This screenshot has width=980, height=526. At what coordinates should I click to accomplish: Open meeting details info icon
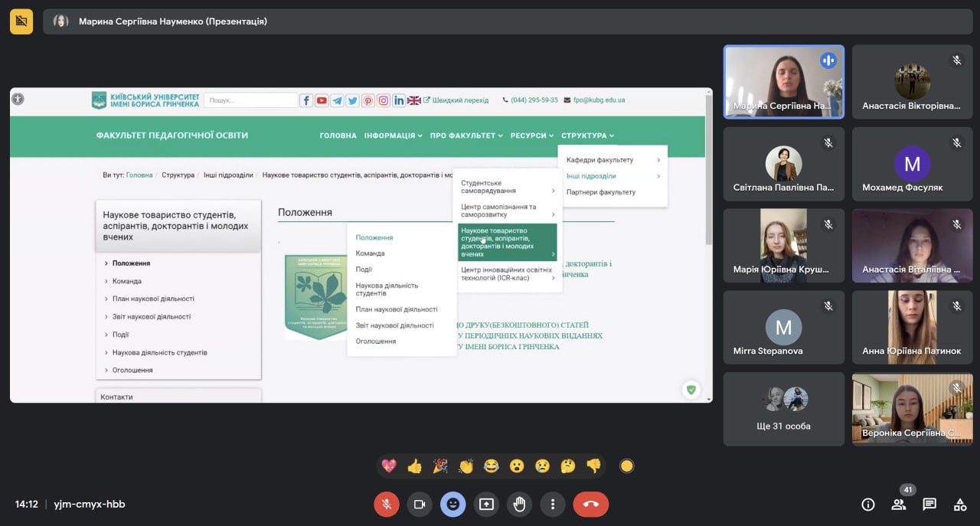[x=867, y=504]
